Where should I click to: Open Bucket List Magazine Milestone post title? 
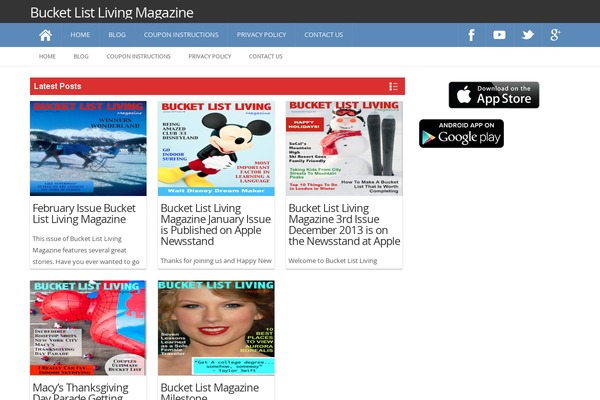coord(210,391)
